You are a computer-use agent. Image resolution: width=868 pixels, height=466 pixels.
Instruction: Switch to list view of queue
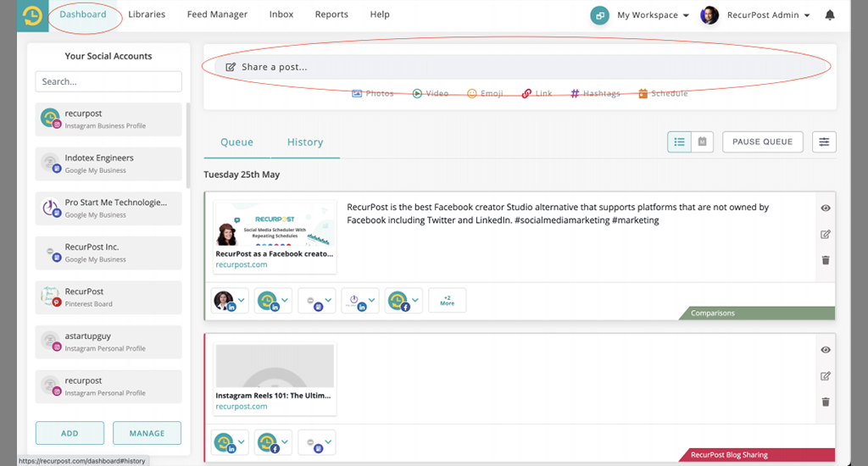[x=679, y=141]
